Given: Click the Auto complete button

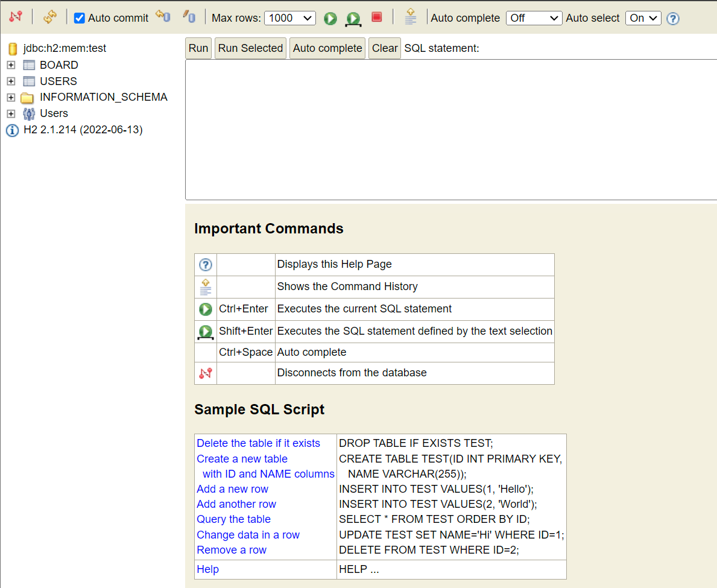Looking at the screenshot, I should [327, 48].
